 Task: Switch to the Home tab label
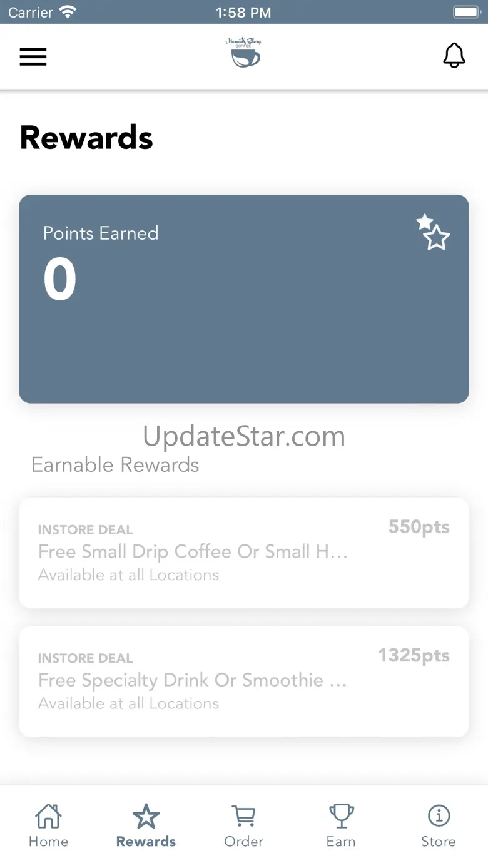pyautogui.click(x=48, y=842)
